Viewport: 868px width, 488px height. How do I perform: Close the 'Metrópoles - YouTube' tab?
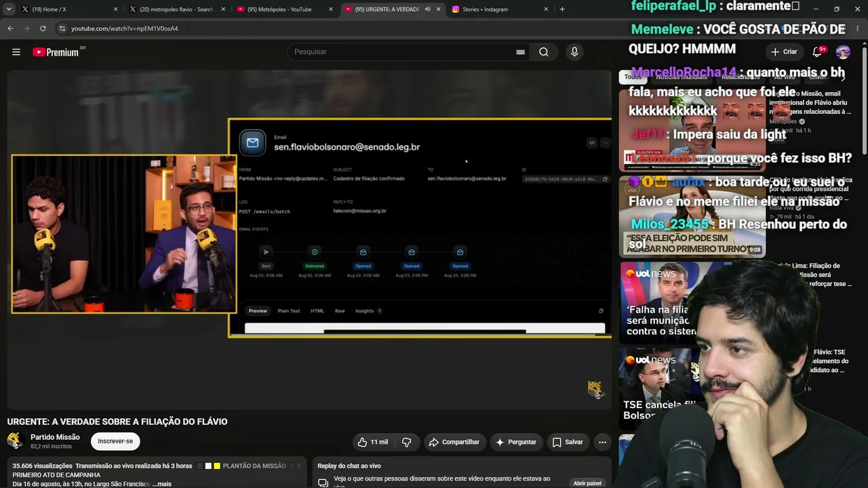331,9
